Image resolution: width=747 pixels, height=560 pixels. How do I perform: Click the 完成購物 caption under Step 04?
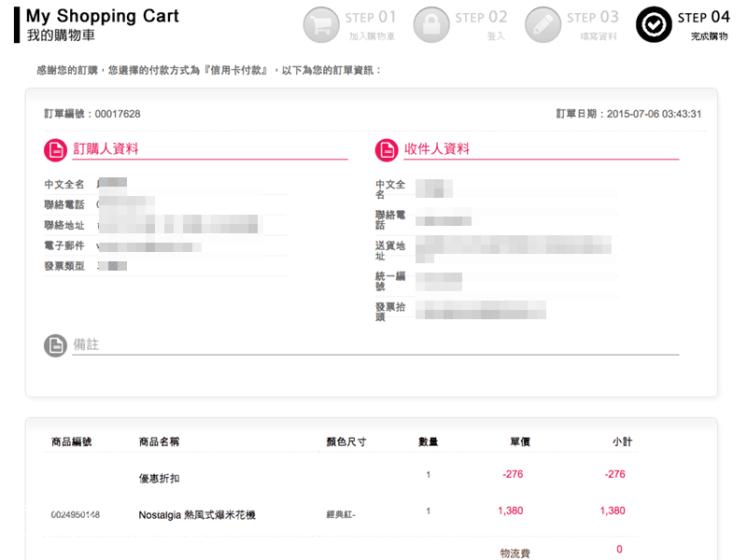pyautogui.click(x=710, y=36)
